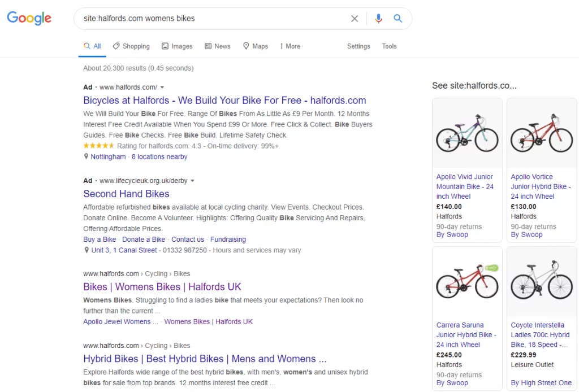The height and width of the screenshot is (392, 579).
Task: Expand the lifecycleuk.org.uk ad info arrow
Action: click(x=192, y=180)
